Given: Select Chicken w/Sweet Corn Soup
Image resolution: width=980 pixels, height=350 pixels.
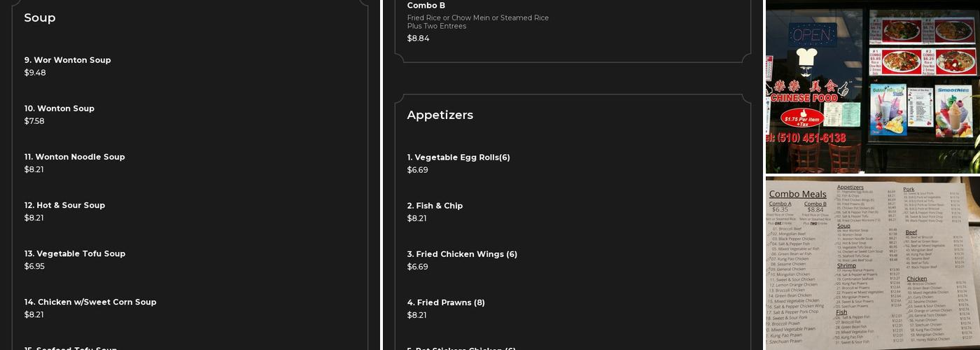Looking at the screenshot, I should pyautogui.click(x=90, y=302).
